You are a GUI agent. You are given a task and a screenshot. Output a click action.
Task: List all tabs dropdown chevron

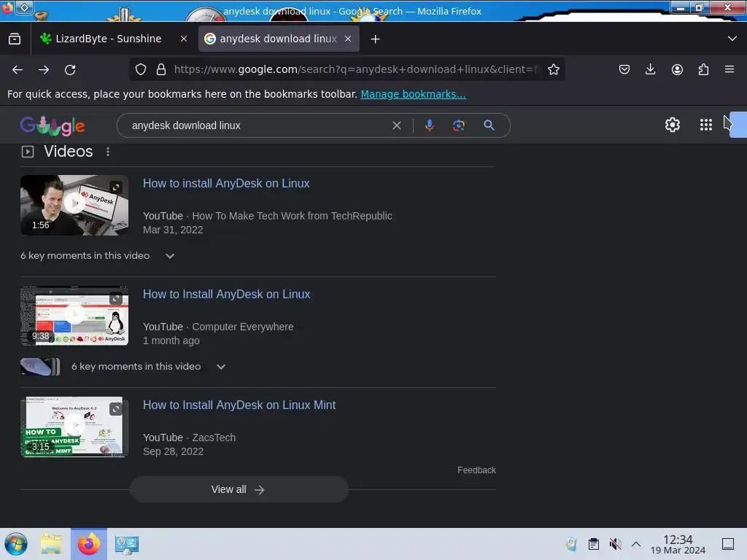[x=732, y=39]
